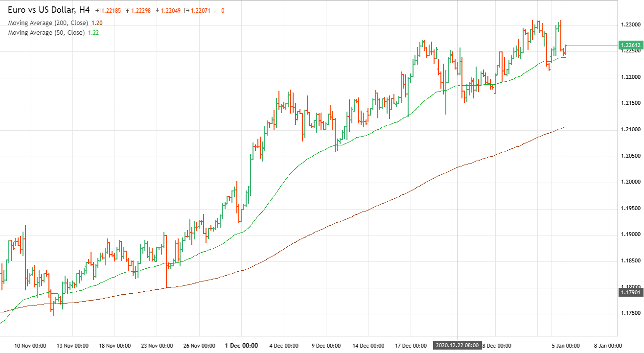Click the open price icon next to 1.22185
This screenshot has width=644, height=353.
click(98, 10)
